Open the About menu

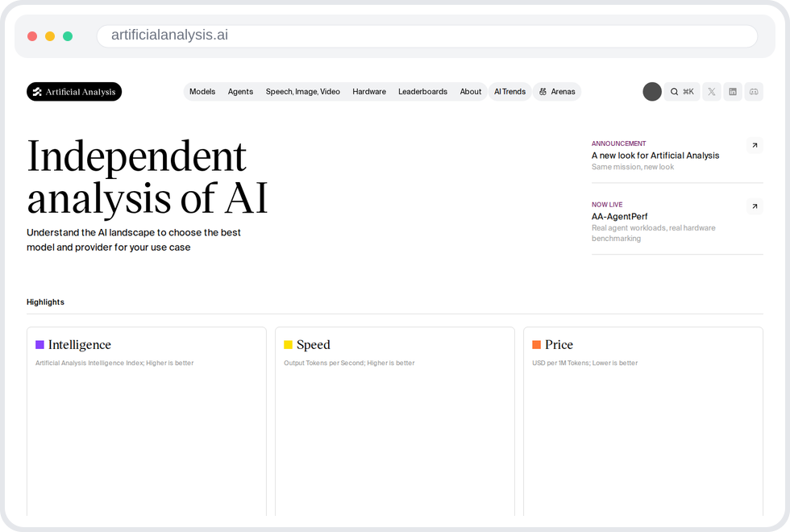471,92
